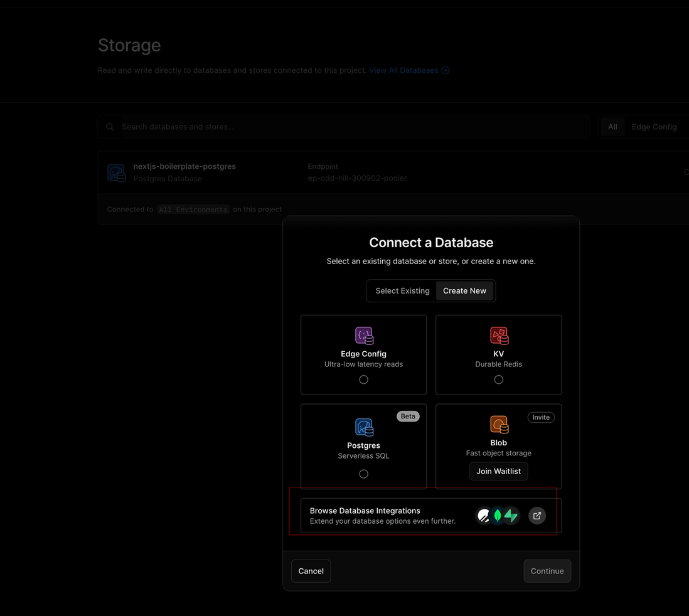
Task: Click the Invite badge on Blob card
Action: pyautogui.click(x=541, y=417)
